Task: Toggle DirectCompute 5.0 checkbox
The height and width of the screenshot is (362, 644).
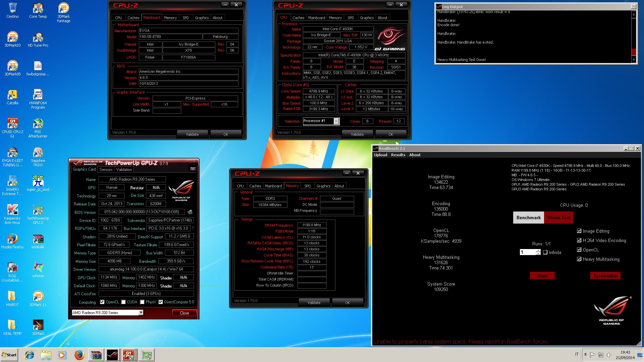Action: click(x=161, y=302)
